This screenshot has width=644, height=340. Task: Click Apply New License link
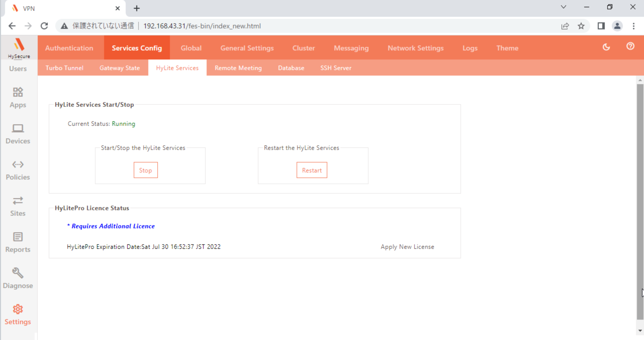click(x=407, y=247)
